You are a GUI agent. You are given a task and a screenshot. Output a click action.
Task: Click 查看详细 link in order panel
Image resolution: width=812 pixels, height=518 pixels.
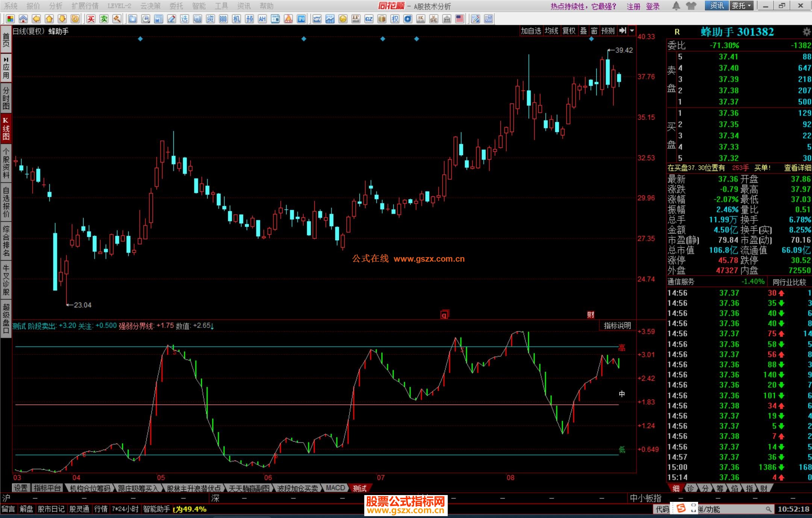point(797,168)
